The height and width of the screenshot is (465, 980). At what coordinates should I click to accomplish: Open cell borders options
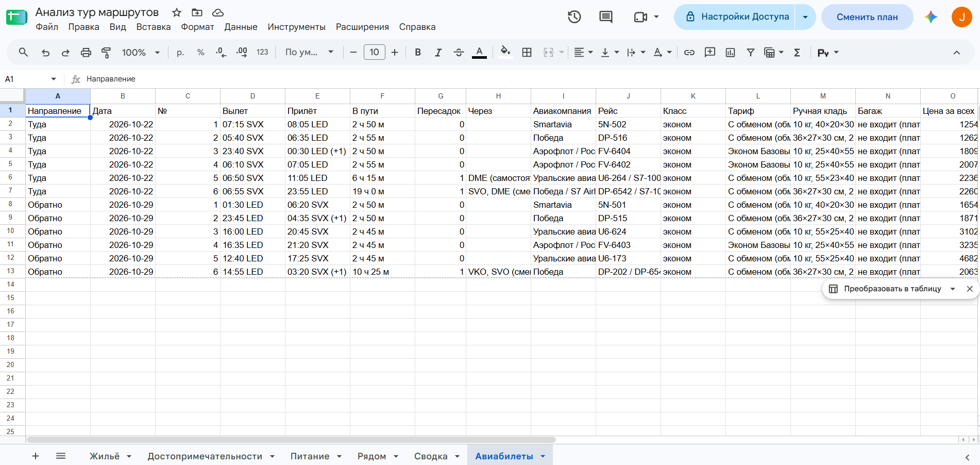[527, 52]
